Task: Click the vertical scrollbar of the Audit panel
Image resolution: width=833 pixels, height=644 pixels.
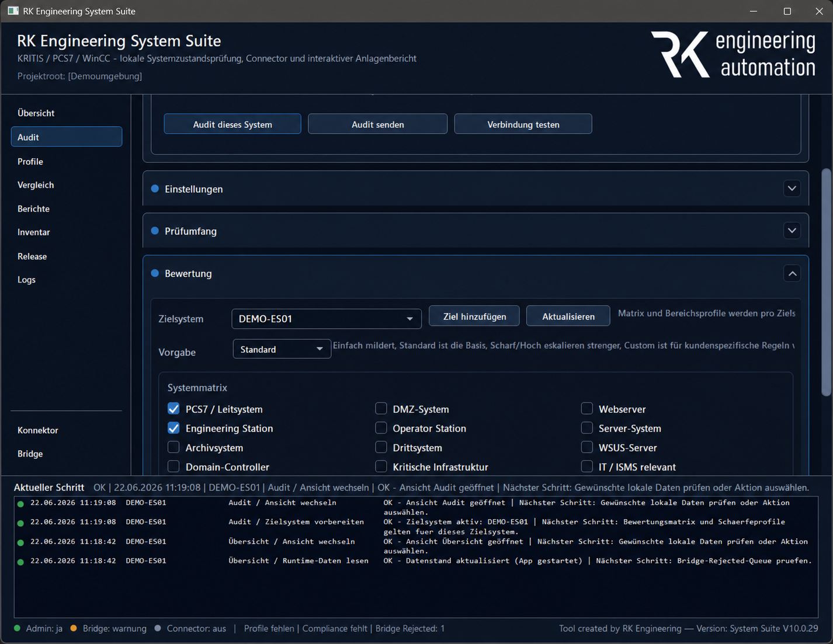Action: [826, 283]
